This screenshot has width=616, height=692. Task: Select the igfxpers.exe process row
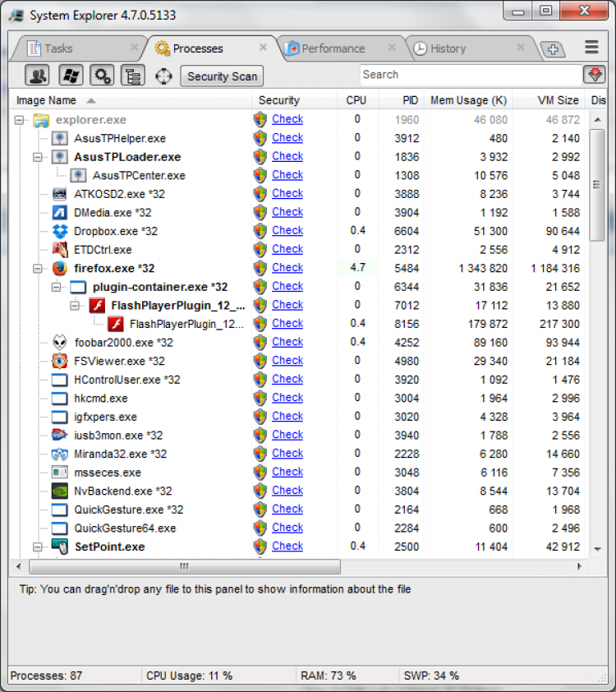pyautogui.click(x=298, y=417)
